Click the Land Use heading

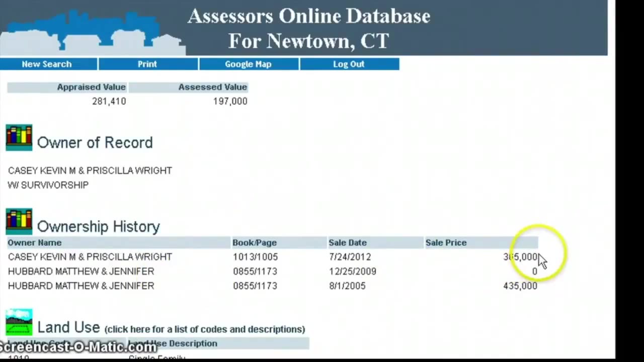coord(68,327)
